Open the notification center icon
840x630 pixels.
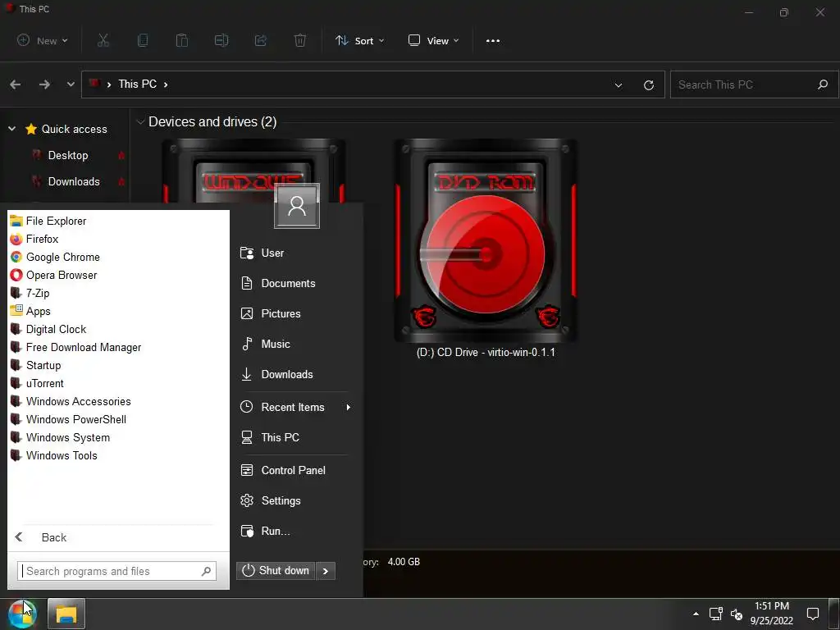click(x=813, y=614)
